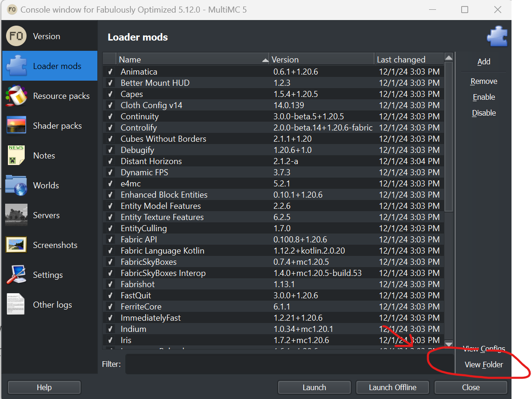Select the FastQuit mod name

[136, 296]
